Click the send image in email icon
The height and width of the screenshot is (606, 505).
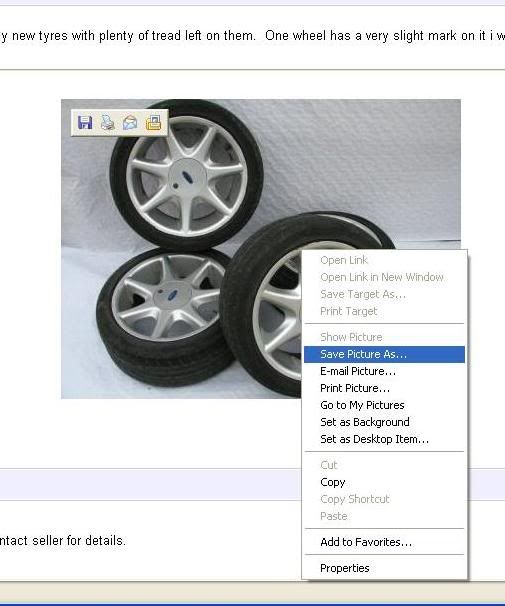[130, 123]
